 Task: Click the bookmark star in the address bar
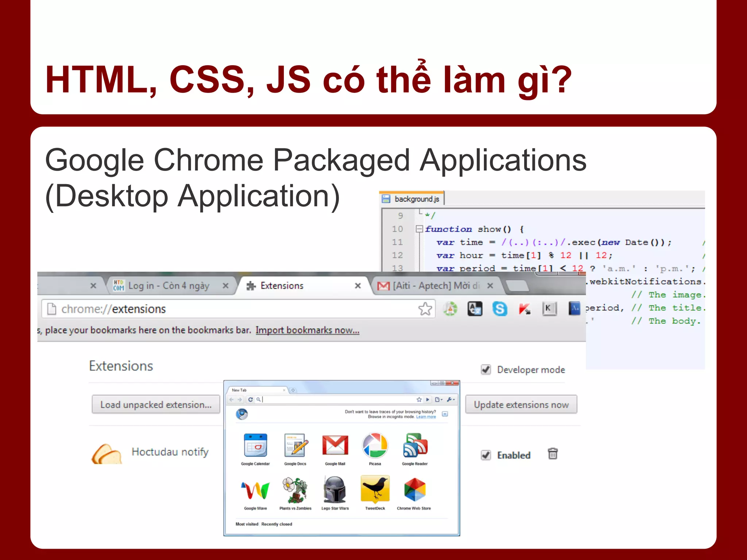point(425,309)
